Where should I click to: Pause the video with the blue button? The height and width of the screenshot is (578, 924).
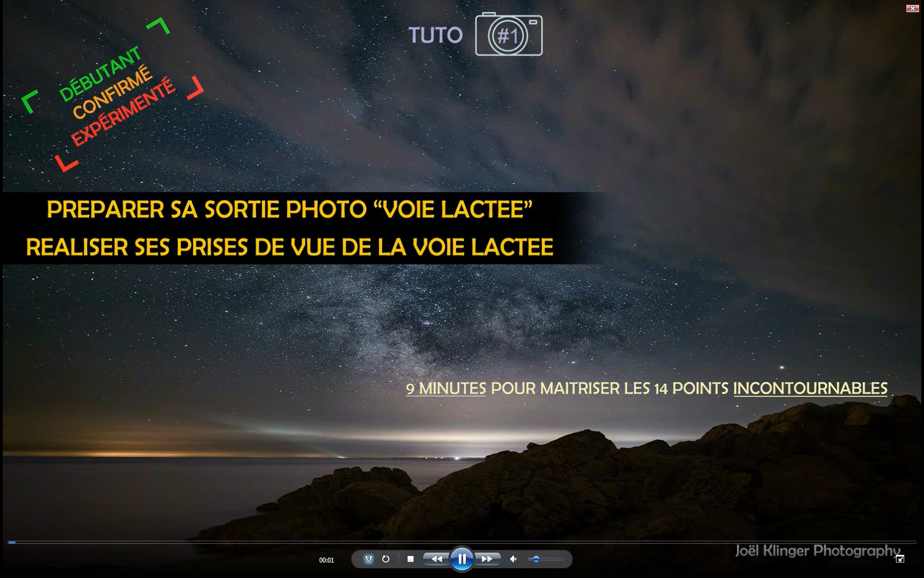(x=462, y=559)
